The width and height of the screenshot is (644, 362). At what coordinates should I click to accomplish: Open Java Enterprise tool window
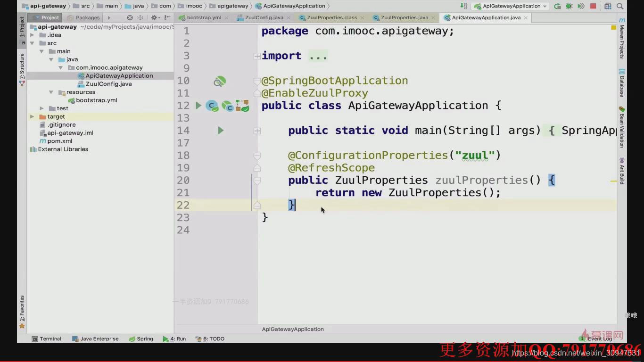tap(95, 338)
